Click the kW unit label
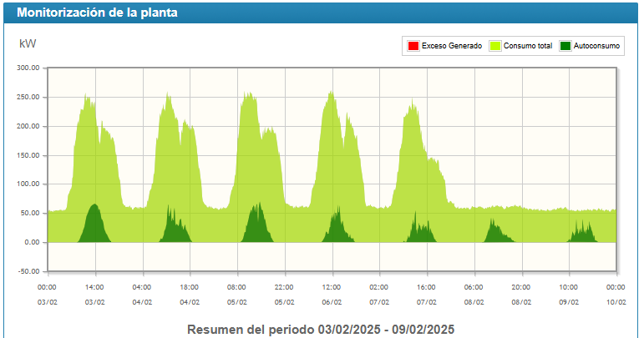The height and width of the screenshot is (338, 644). click(x=28, y=43)
